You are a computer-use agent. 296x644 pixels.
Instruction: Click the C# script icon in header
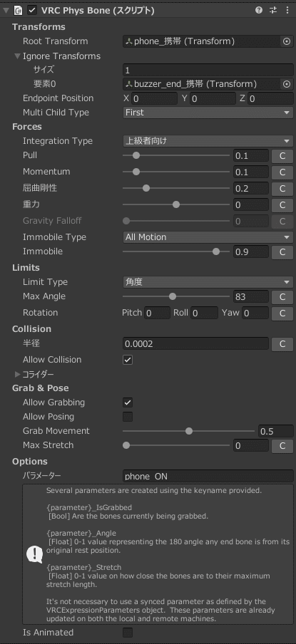(x=18, y=10)
